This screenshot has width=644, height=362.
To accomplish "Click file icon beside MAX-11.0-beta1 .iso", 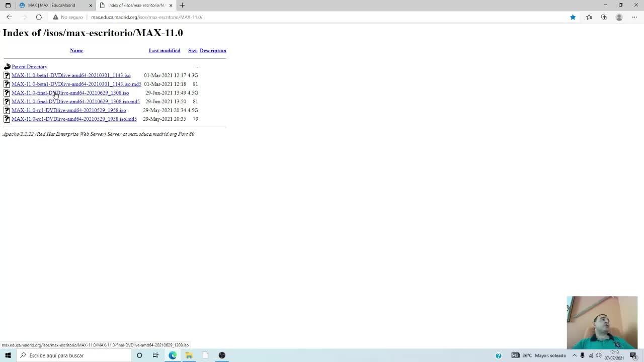I will 7,75.
